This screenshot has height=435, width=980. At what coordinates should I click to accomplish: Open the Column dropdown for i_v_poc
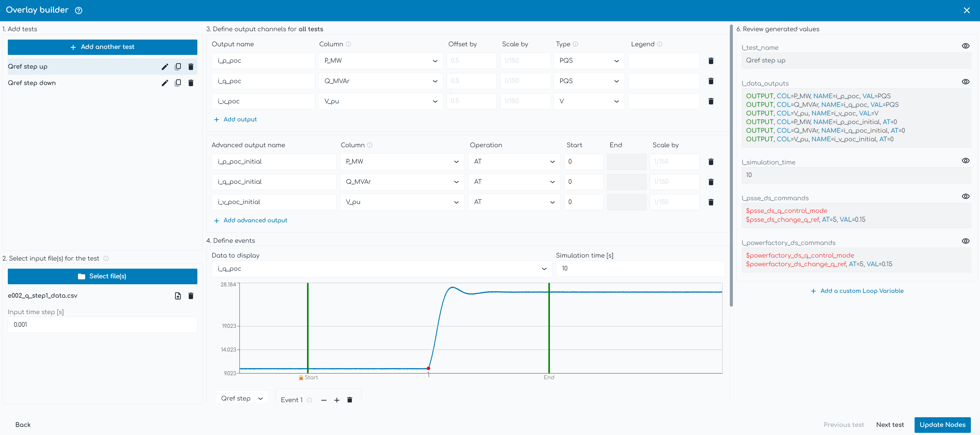[x=381, y=101]
